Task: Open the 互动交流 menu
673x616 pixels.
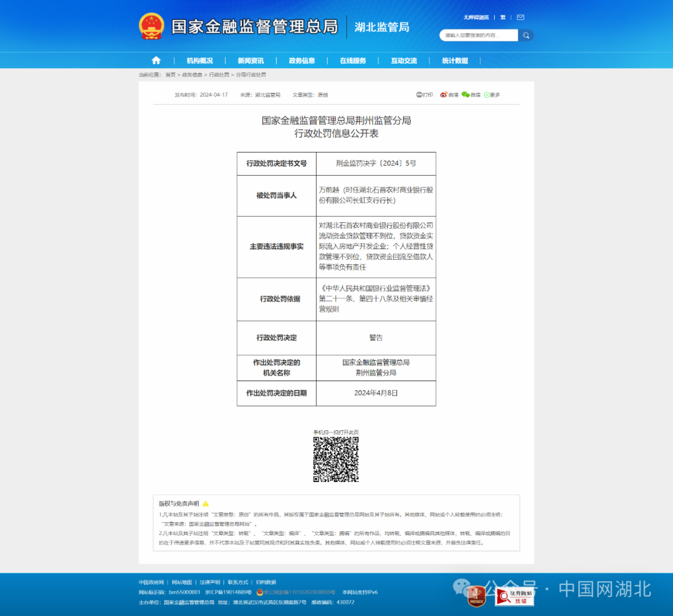Action: point(404,60)
